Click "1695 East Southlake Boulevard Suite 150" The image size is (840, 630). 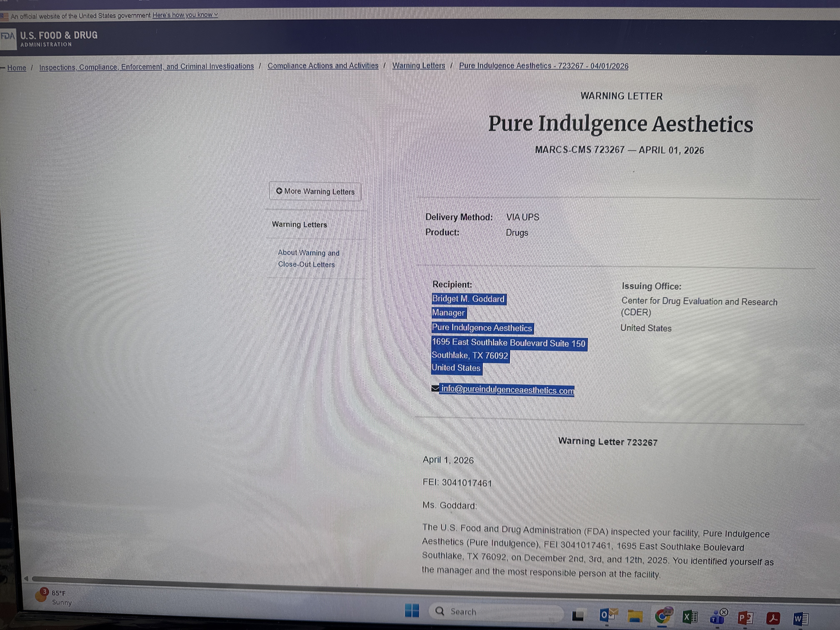(x=509, y=343)
